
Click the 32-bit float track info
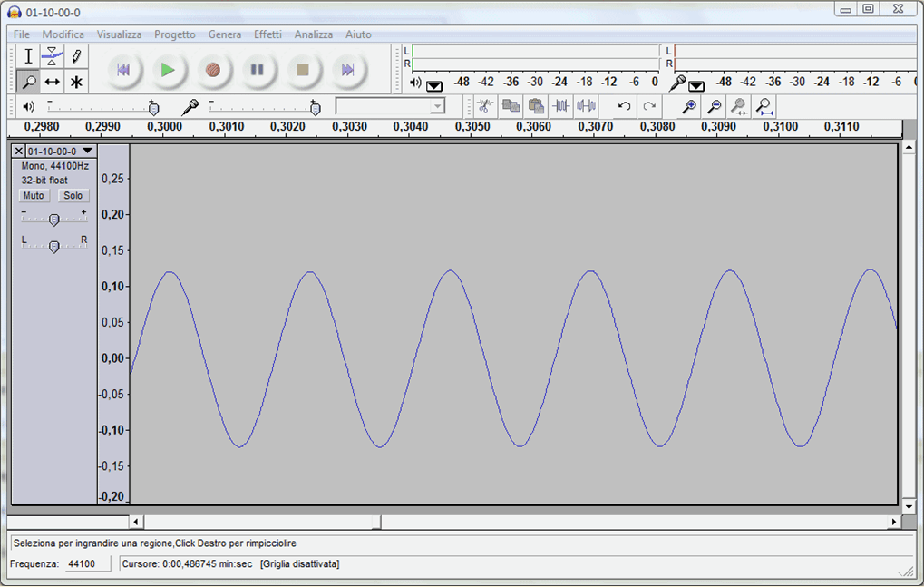[44, 181]
